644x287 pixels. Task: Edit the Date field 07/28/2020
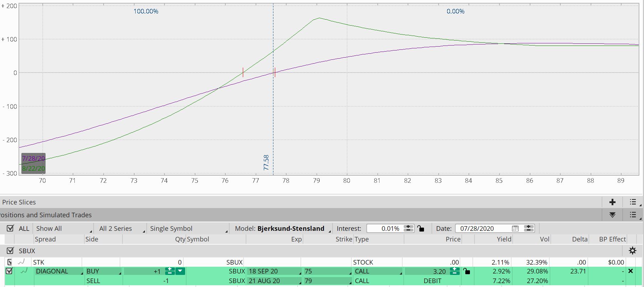483,228
